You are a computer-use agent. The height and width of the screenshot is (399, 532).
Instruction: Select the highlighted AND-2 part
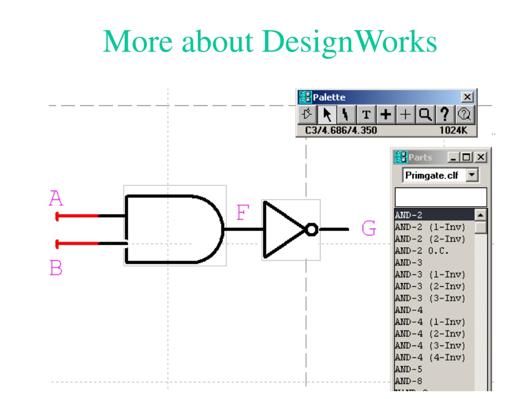435,215
